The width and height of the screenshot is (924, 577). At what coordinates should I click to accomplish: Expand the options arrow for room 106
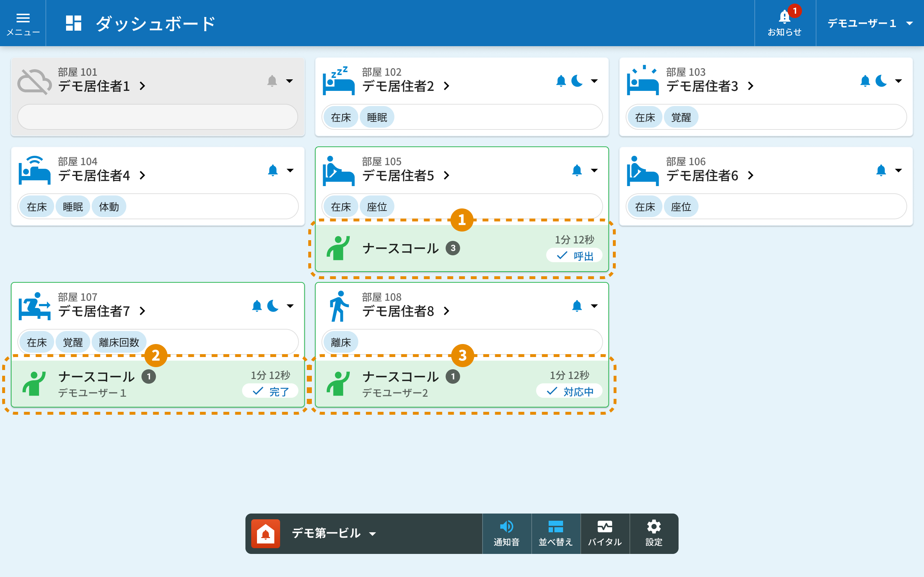click(x=898, y=170)
